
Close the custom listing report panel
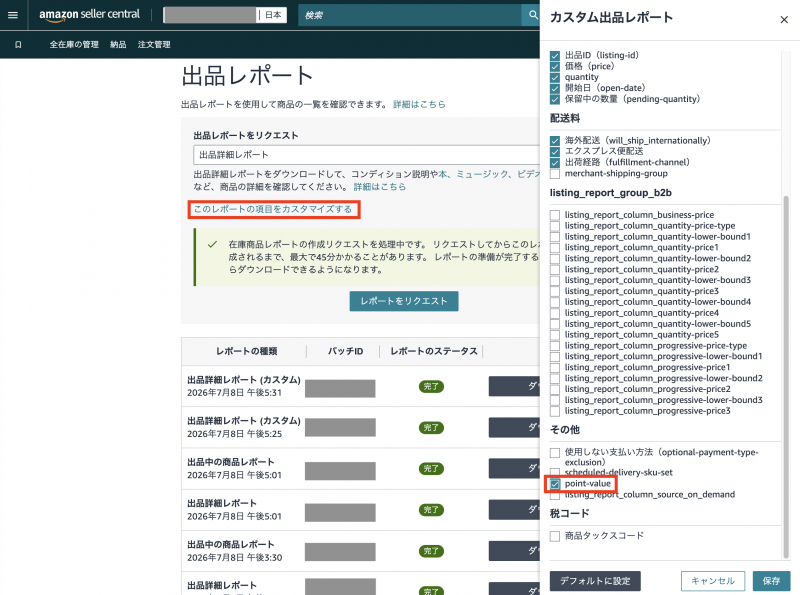(784, 20)
